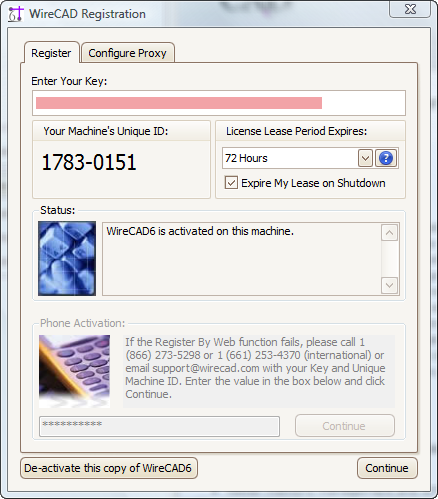Open the 72 Hours combo box
The image size is (438, 499).
click(x=297, y=158)
